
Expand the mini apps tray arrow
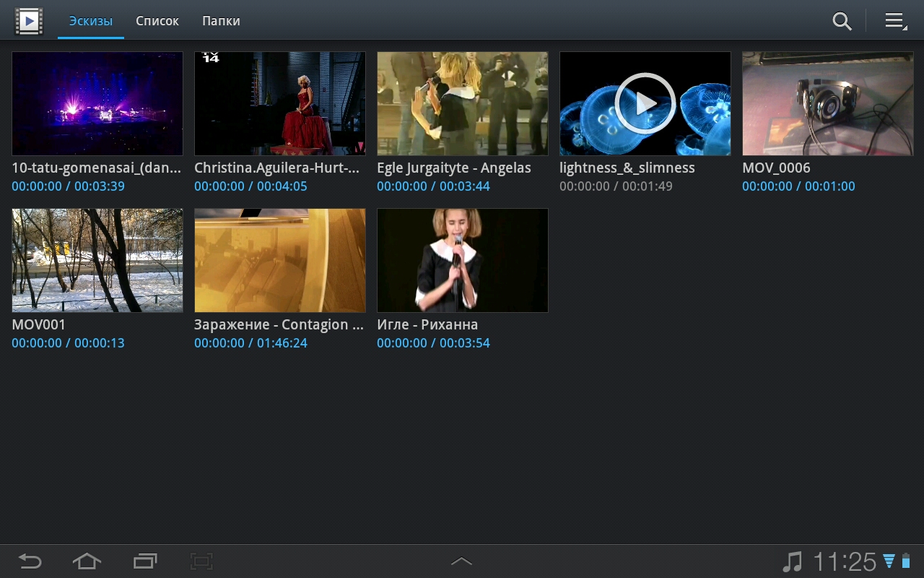click(x=461, y=561)
